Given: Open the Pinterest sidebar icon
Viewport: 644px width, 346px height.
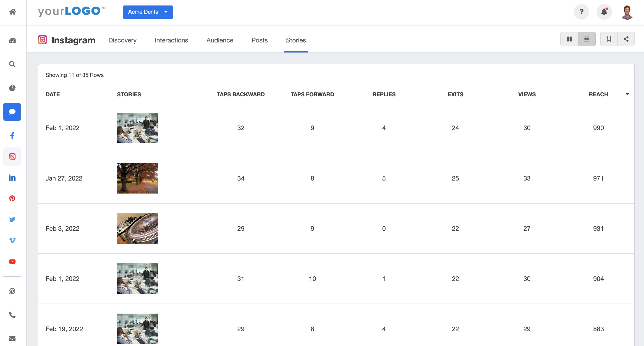Looking at the screenshot, I should pyautogui.click(x=12, y=199).
